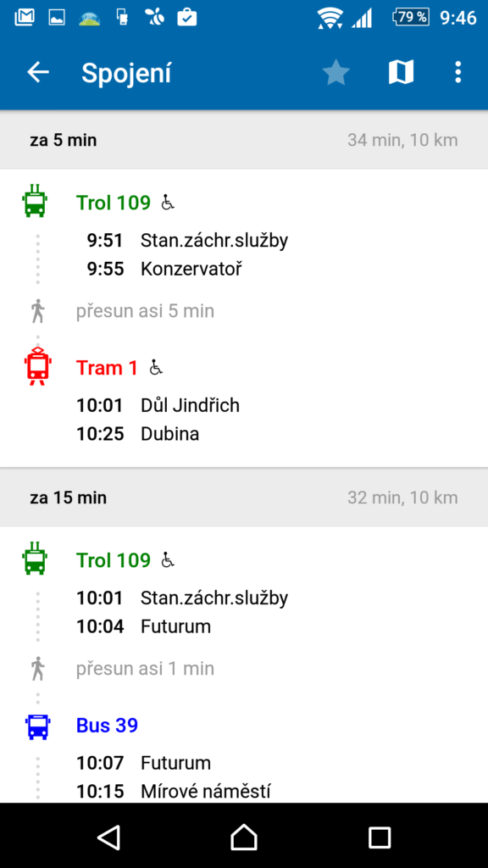This screenshot has height=868, width=488.
Task: Tap the Android recent apps square button
Action: coord(380,837)
